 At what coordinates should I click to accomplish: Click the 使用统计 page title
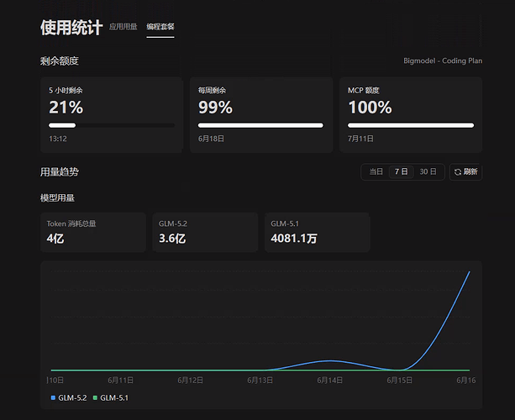coord(71,27)
